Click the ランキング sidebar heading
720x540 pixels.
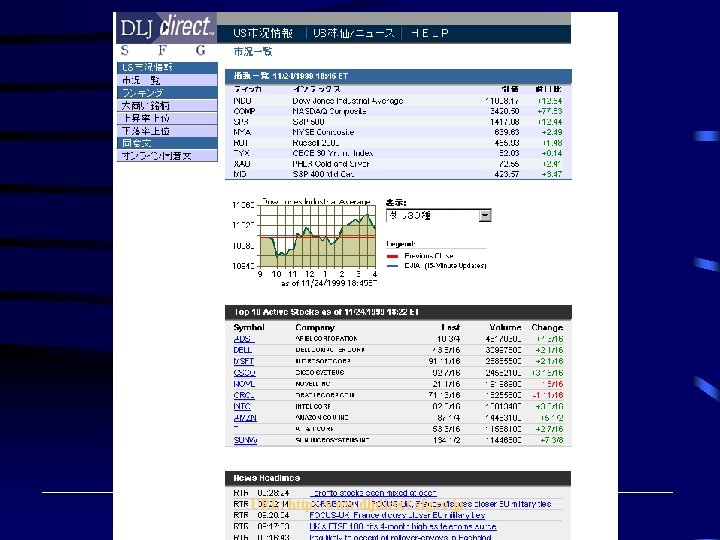point(167,93)
